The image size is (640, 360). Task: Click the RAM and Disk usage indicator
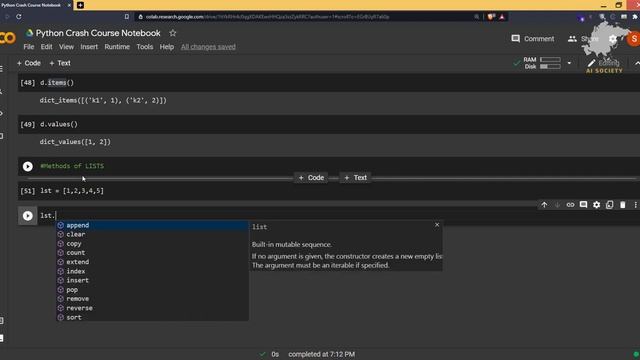point(542,63)
